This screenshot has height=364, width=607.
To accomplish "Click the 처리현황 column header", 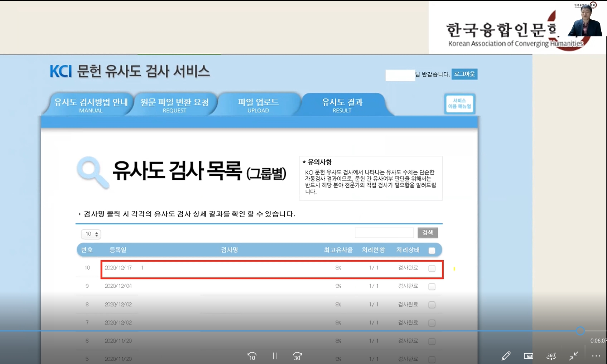I will coord(373,250).
